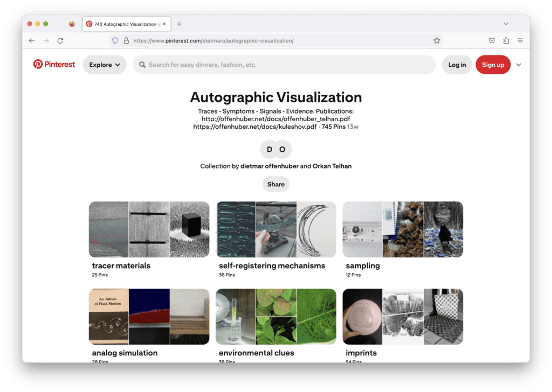Bookmark the page with the star icon
Screen dimensions: 552x392
point(437,40)
